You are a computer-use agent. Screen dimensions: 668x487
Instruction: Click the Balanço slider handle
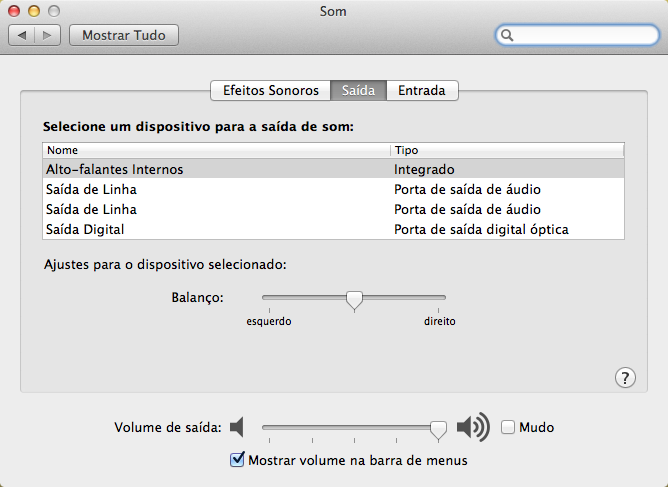tap(353, 300)
